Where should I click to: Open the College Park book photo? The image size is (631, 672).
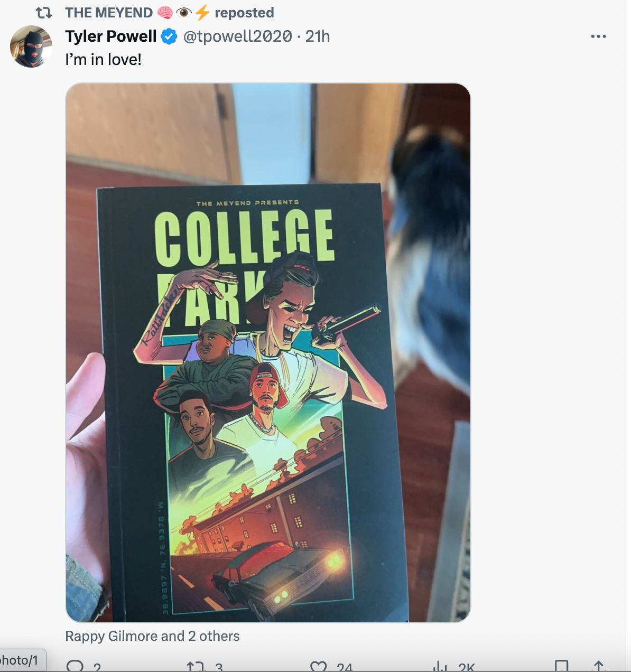point(268,352)
